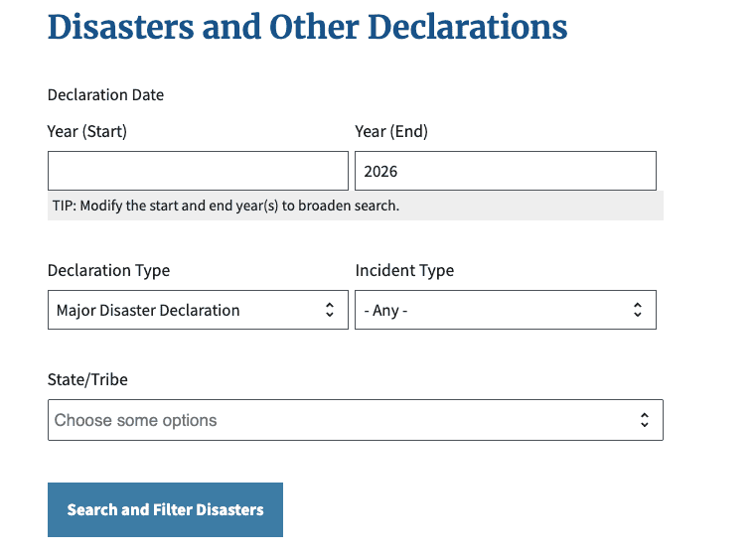The image size is (756, 555).
Task: Click the Year (Start) input field
Action: (x=198, y=171)
